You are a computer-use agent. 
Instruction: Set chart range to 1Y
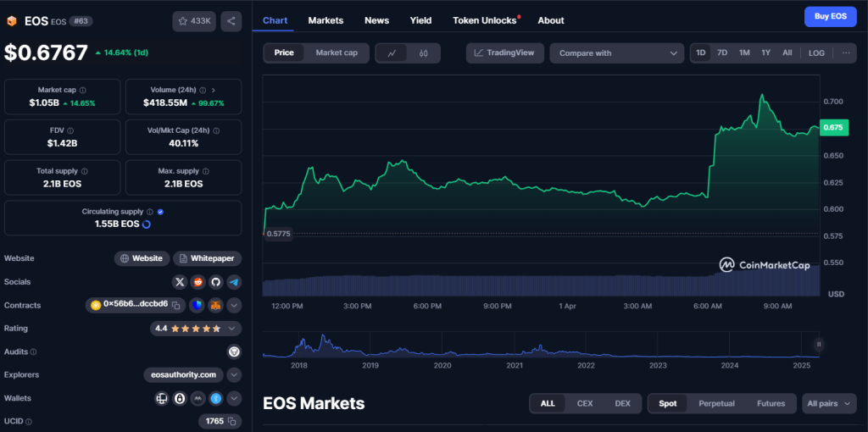765,53
